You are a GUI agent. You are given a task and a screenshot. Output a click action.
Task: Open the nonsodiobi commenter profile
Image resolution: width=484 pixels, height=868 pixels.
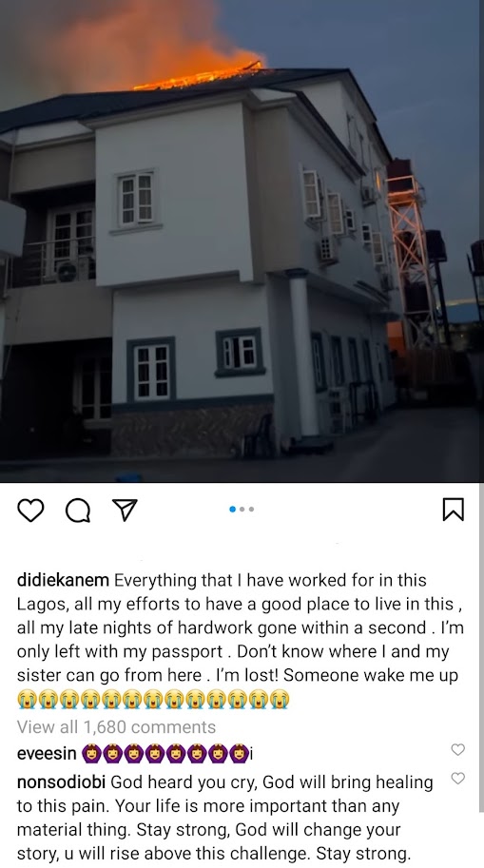click(x=62, y=782)
